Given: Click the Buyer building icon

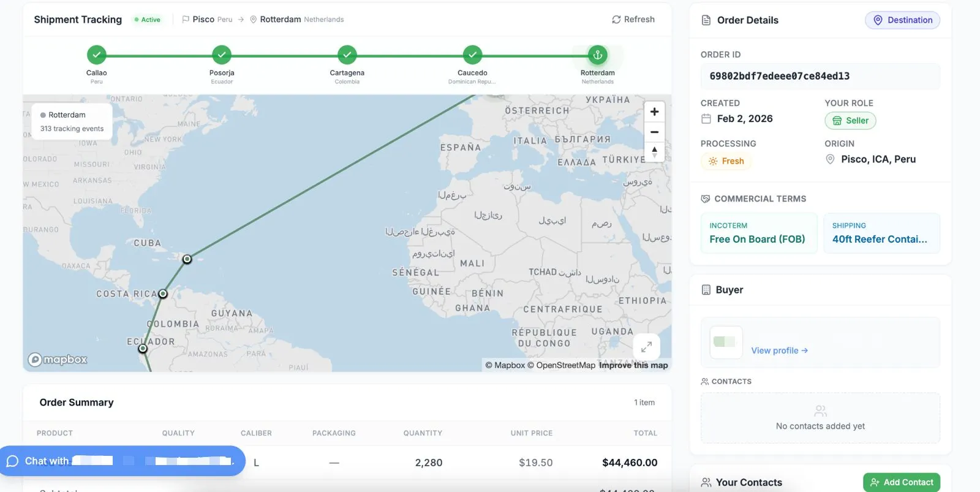Looking at the screenshot, I should 706,290.
